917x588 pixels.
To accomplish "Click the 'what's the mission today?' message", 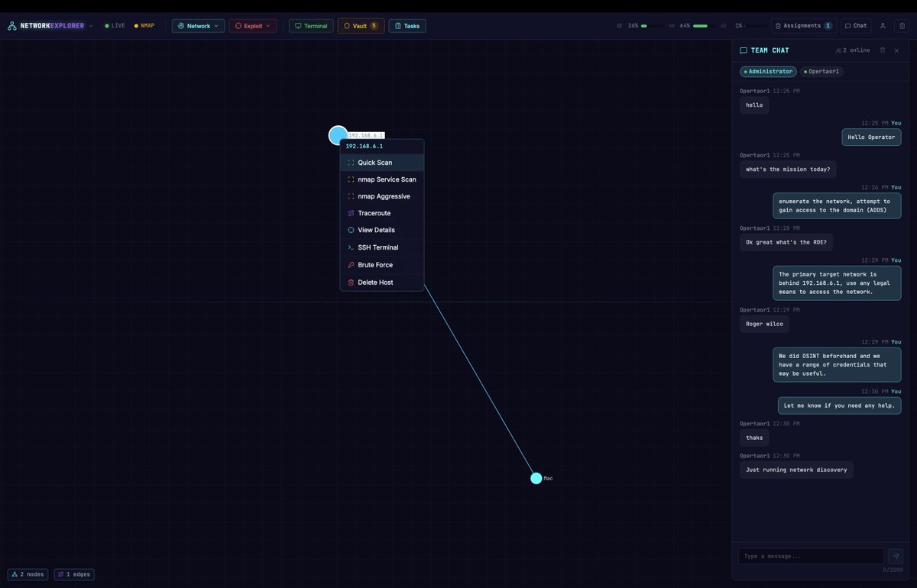I will [788, 170].
